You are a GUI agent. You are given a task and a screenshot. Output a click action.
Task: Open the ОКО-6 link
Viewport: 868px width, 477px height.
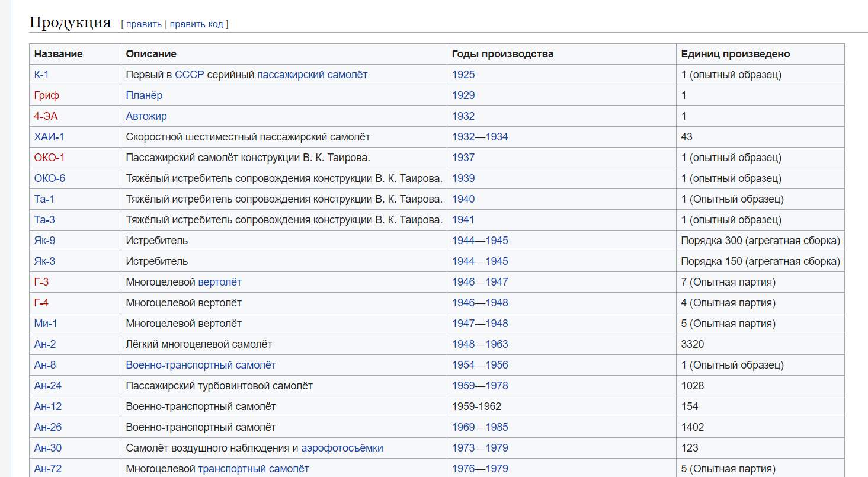[50, 178]
